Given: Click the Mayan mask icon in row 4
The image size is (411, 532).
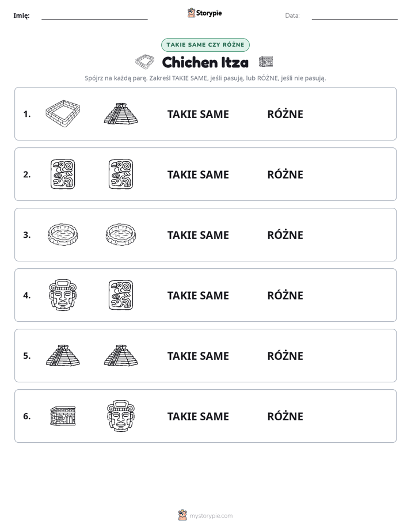Looking at the screenshot, I should (63, 295).
